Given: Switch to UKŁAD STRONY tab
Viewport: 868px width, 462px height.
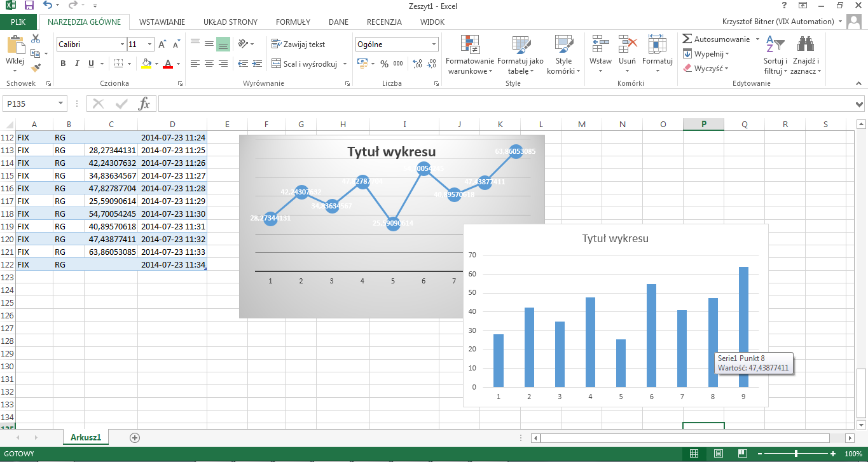Looking at the screenshot, I should [x=230, y=22].
